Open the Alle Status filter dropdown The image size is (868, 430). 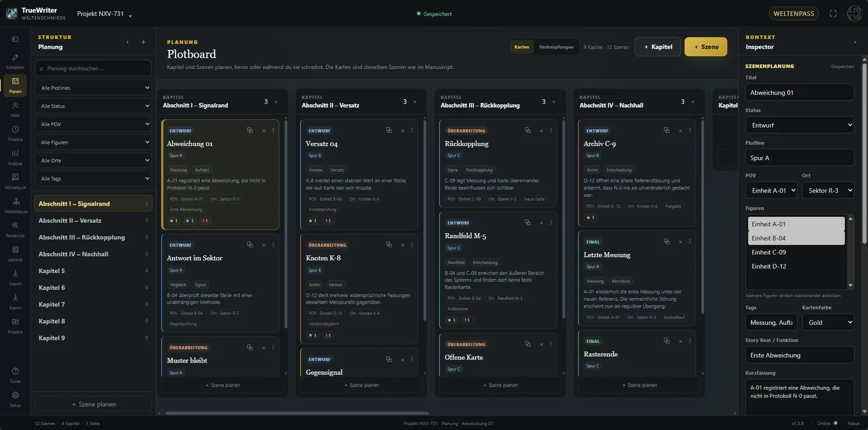pyautogui.click(x=93, y=106)
